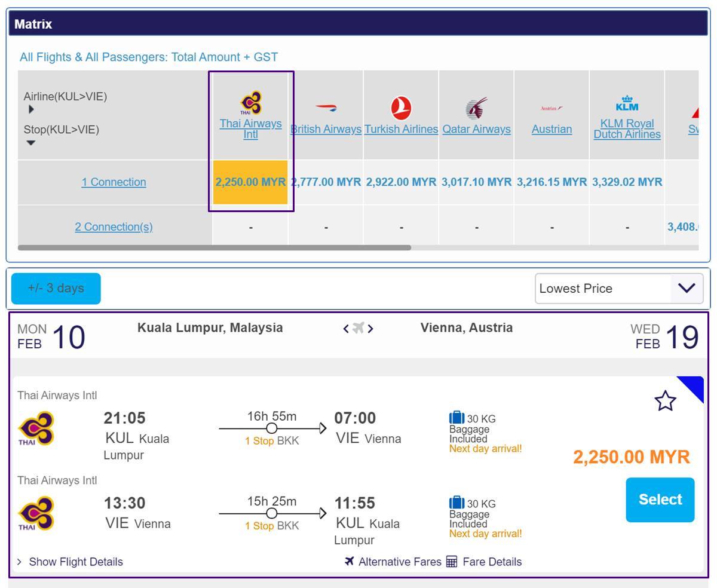Viewport: 717px width, 588px height.
Task: Favorite this flight with the star icon
Action: 665,401
